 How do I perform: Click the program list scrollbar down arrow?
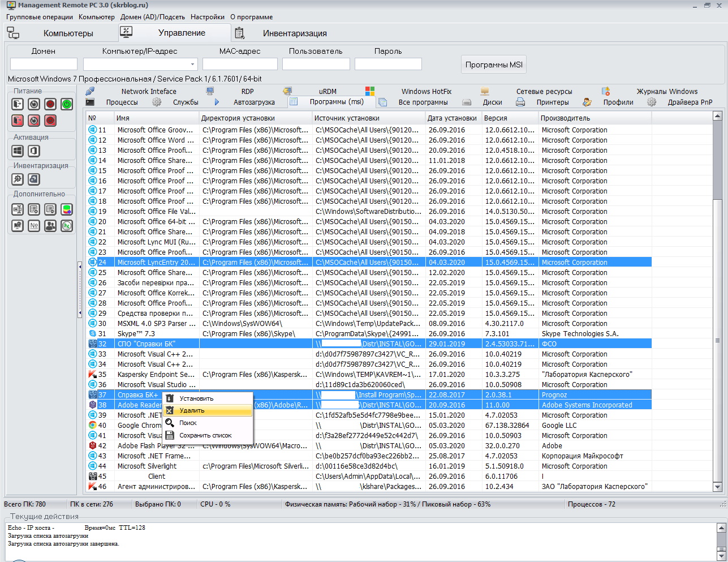tap(717, 486)
